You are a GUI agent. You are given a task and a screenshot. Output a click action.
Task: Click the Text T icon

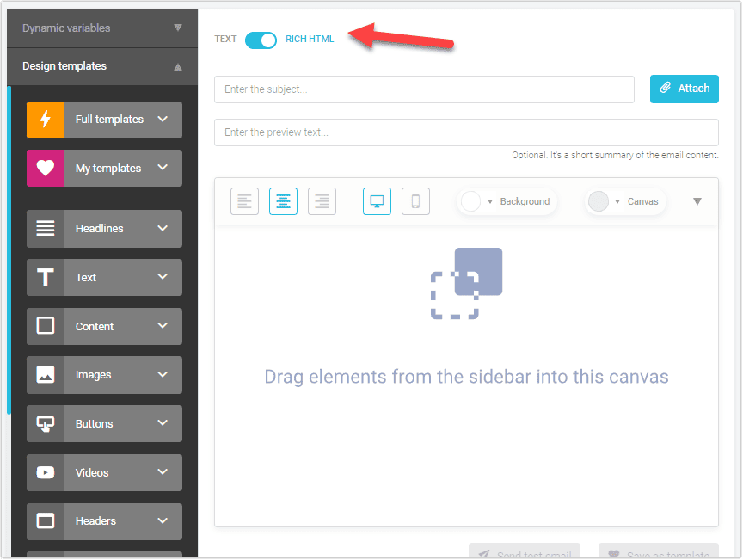pyautogui.click(x=45, y=277)
